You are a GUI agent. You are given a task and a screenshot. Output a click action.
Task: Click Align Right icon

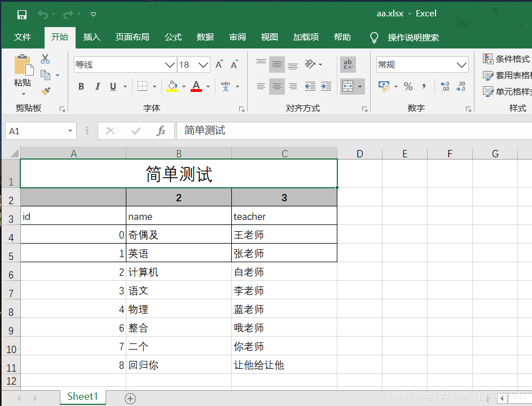pyautogui.click(x=292, y=86)
